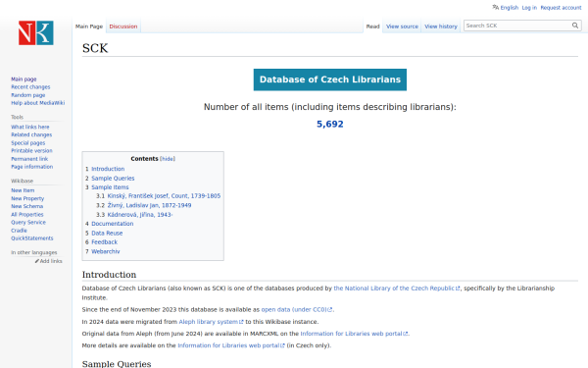Open Recent changes

tap(30, 87)
